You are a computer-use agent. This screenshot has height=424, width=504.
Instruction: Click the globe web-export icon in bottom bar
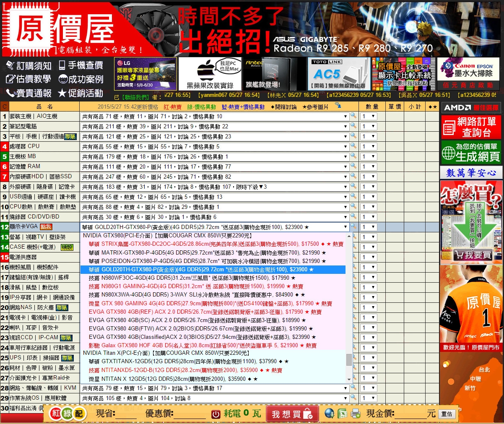point(330,414)
